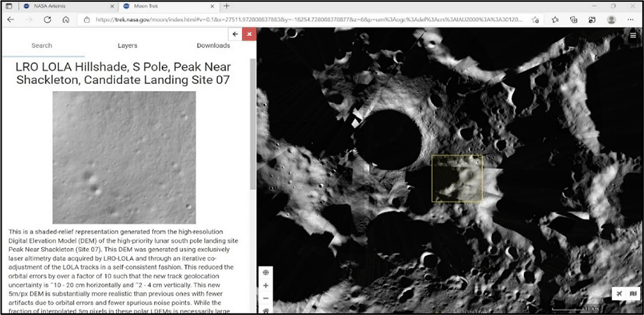This screenshot has width=644, height=315.
Task: Click the hillshade preview thumbnail
Action: click(125, 157)
